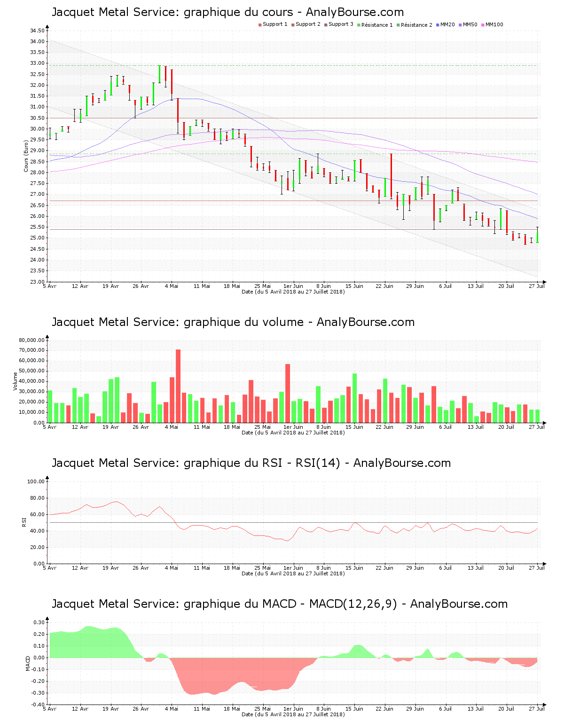Click the 10,000.00 tick on volume axis

(32, 412)
